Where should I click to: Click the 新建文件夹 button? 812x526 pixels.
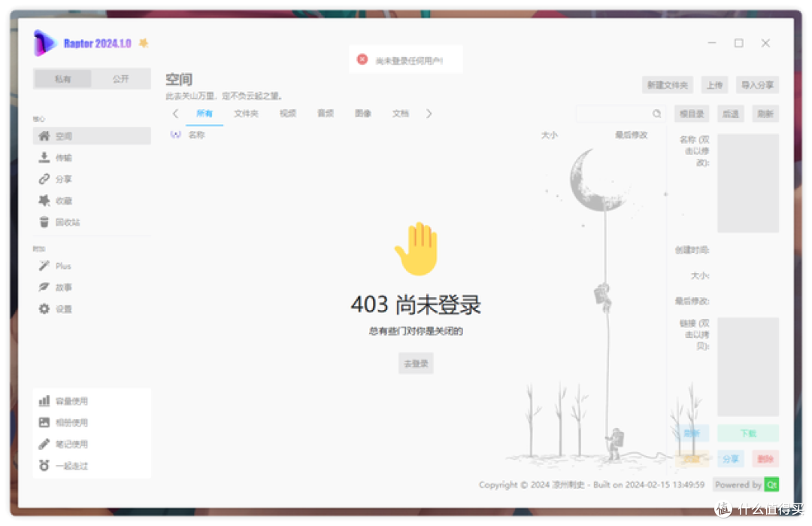coord(668,85)
